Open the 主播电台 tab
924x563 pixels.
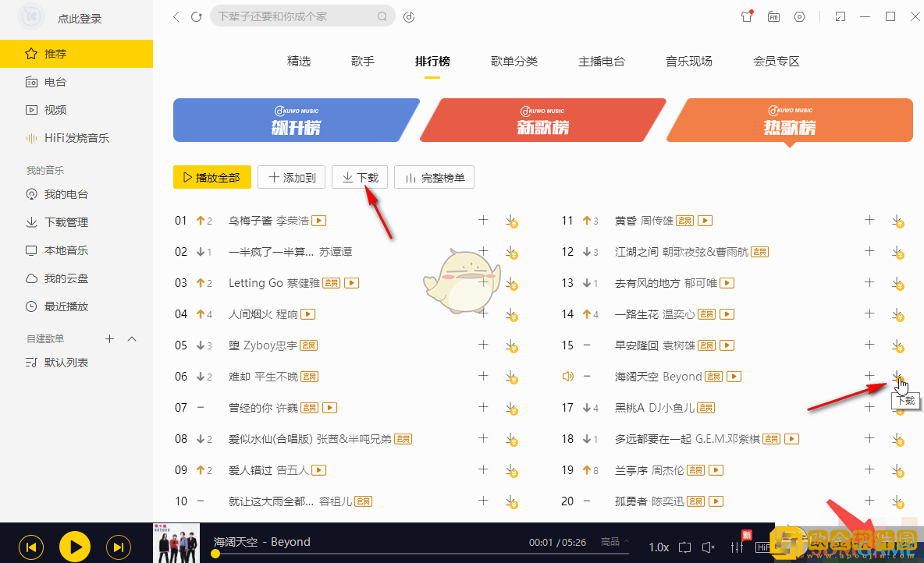pyautogui.click(x=601, y=62)
